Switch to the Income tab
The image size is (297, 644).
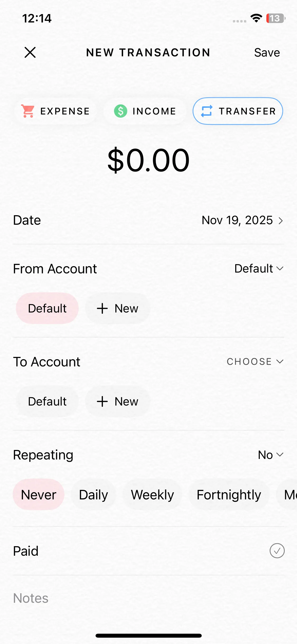[x=145, y=111]
